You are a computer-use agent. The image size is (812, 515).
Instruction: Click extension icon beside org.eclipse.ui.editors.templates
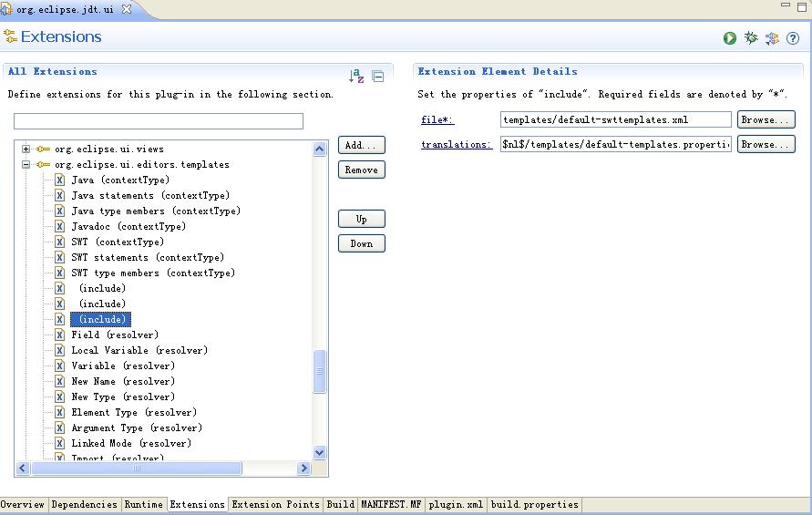(x=43, y=165)
